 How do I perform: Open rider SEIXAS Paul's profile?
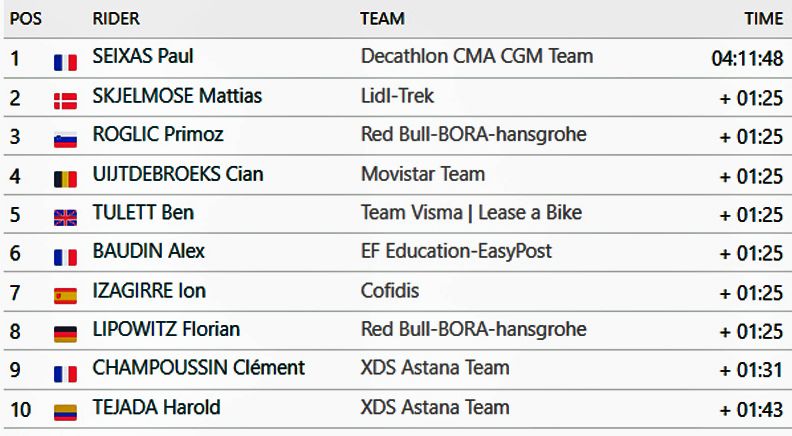(x=143, y=57)
